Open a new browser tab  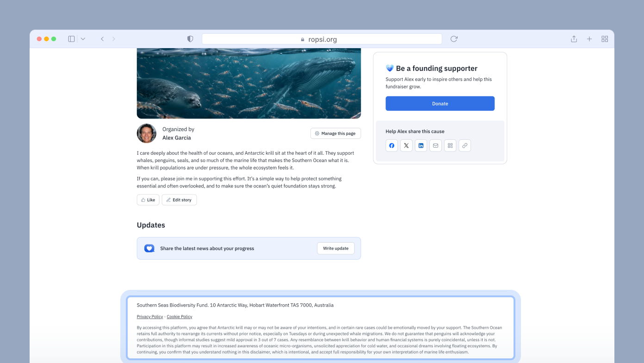point(589,39)
